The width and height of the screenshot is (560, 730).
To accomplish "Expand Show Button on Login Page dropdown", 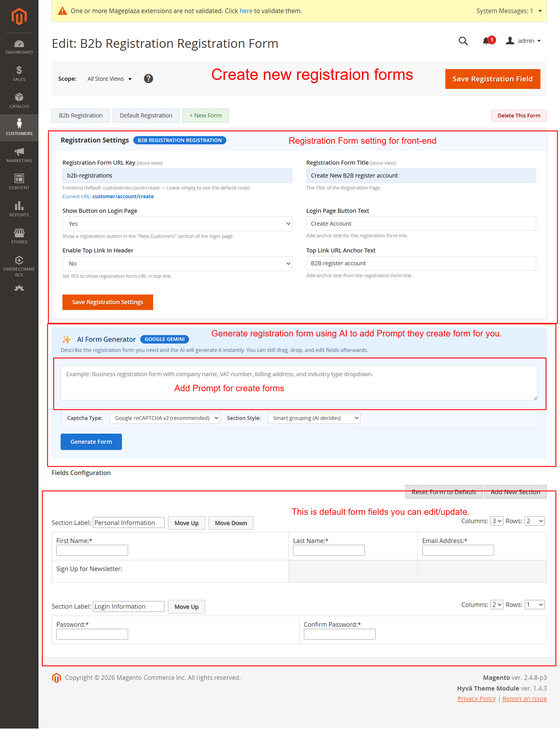I will pyautogui.click(x=177, y=224).
